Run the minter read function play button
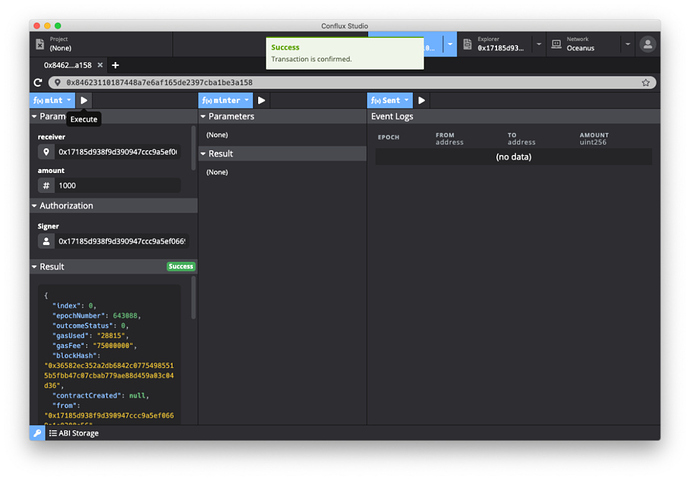 click(261, 100)
